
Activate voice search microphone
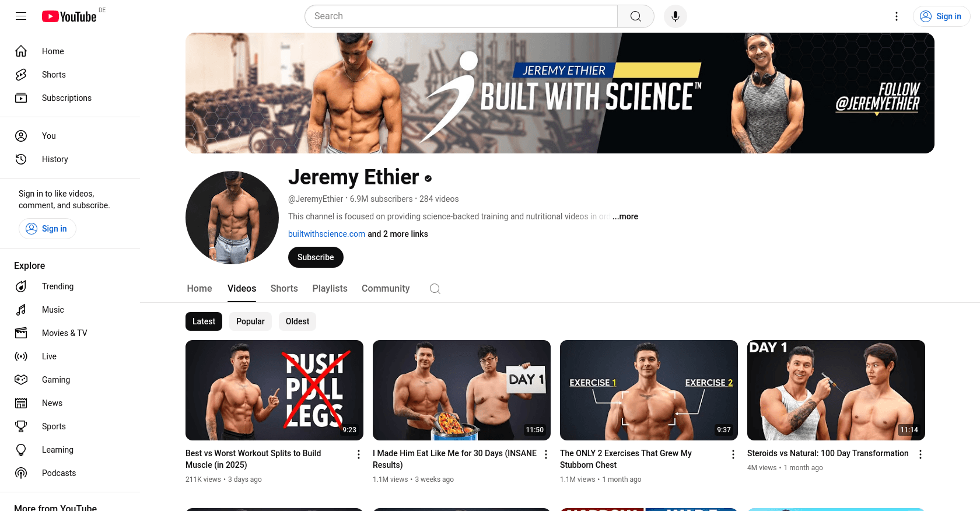click(675, 16)
